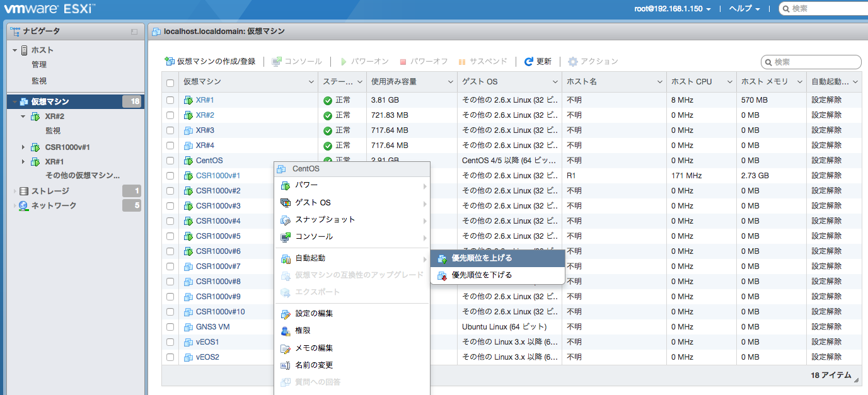The height and width of the screenshot is (395, 868).
Task: Select 優先順位を下げる in the submenu
Action: point(482,275)
